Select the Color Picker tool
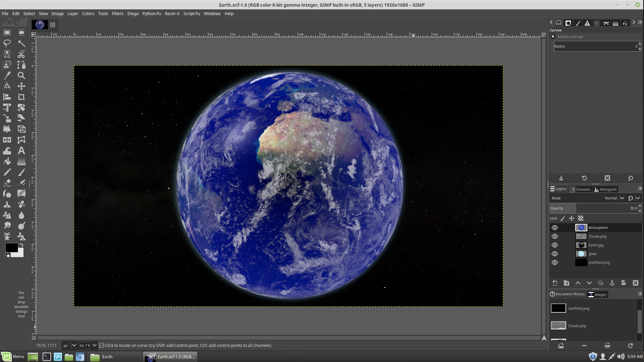Viewport: 644px width, 362px height. tap(7, 75)
